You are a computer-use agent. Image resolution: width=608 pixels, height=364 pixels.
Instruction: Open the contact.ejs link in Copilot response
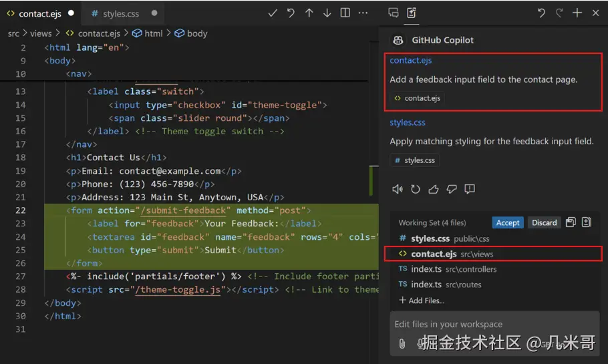click(411, 61)
